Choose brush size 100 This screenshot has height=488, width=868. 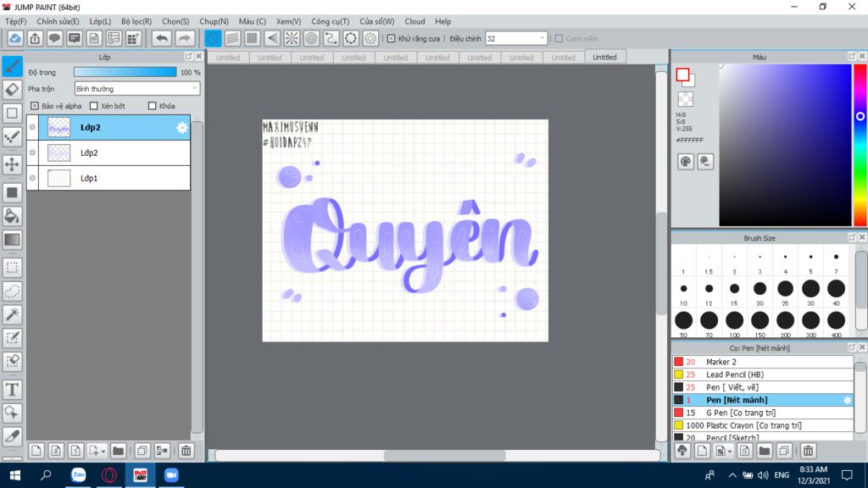point(734,320)
